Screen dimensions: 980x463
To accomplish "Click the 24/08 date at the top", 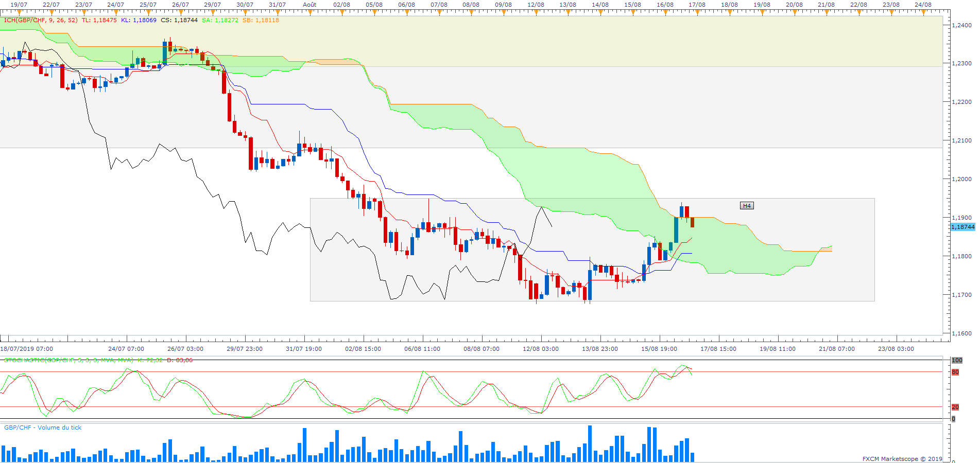I will pos(923,5).
